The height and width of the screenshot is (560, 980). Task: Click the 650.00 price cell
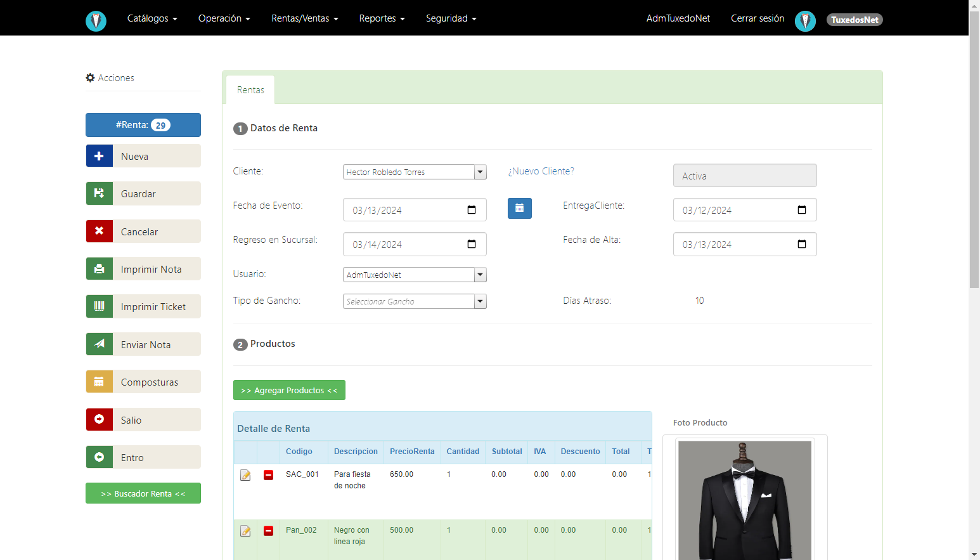pos(401,474)
